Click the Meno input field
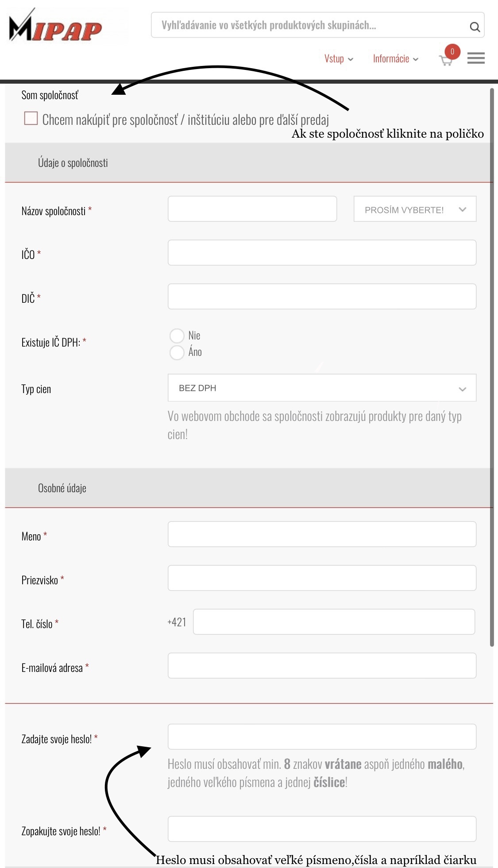 [x=322, y=534]
